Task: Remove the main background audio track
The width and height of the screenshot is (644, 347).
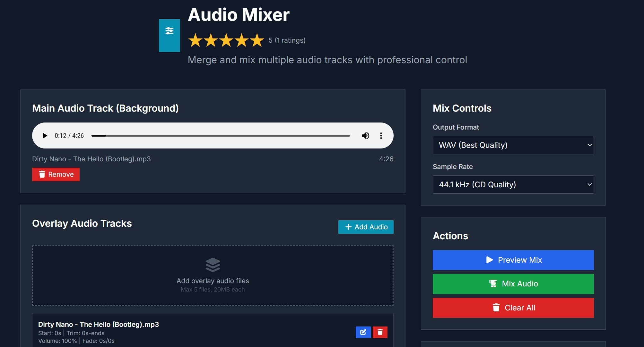Action: point(56,174)
